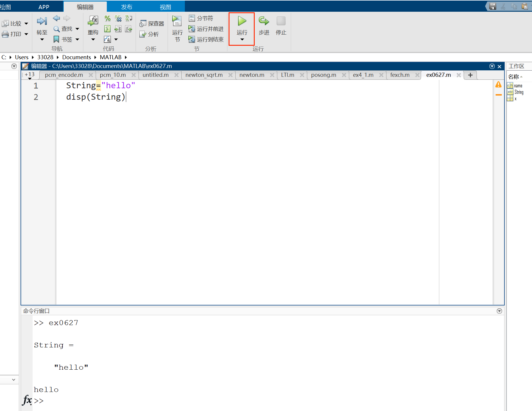This screenshot has height=411, width=532.
Task: Open the newton_sqrt.m file tab
Action: 204,75
